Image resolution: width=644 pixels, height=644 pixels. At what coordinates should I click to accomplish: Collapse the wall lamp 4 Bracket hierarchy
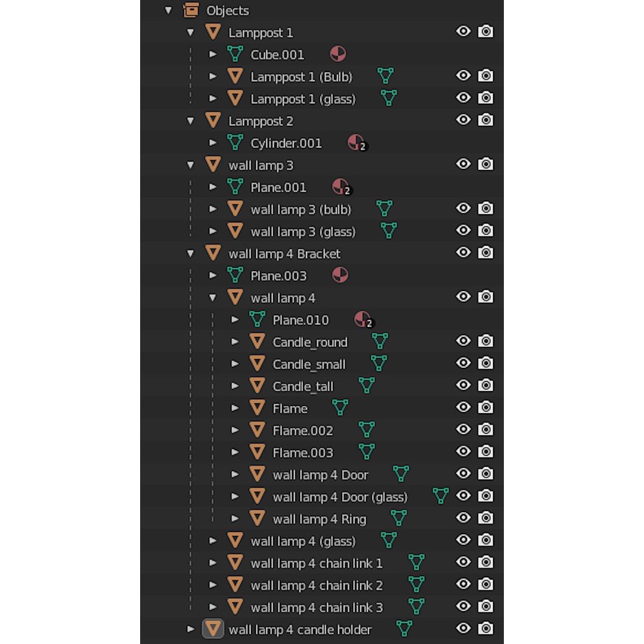pos(191,253)
